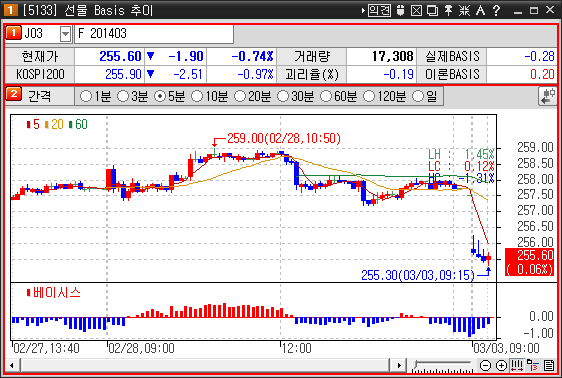Open the J03 code dropdown
The height and width of the screenshot is (378, 562).
pos(65,34)
